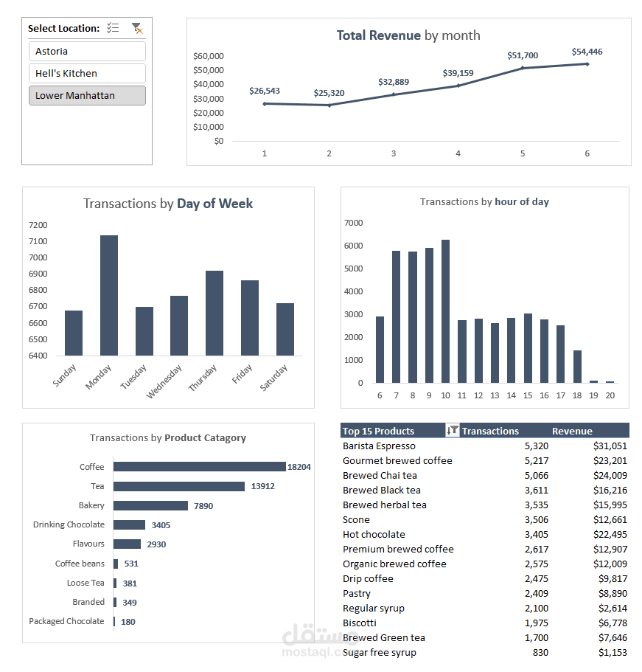
Task: Click the hour 18 bar in hourly chart
Action: point(577,367)
